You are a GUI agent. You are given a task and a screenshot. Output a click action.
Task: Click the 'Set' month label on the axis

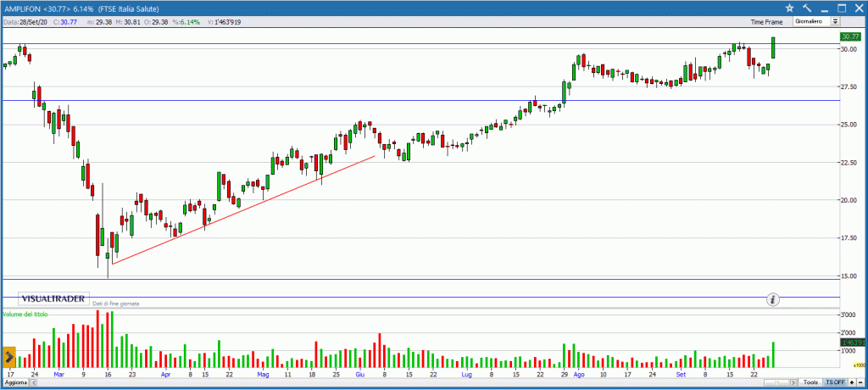[682, 375]
